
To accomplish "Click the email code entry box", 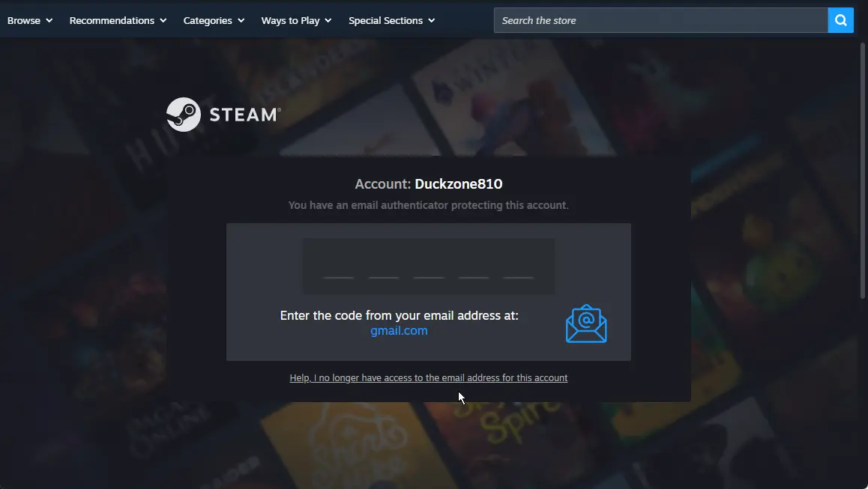I will coord(429,266).
